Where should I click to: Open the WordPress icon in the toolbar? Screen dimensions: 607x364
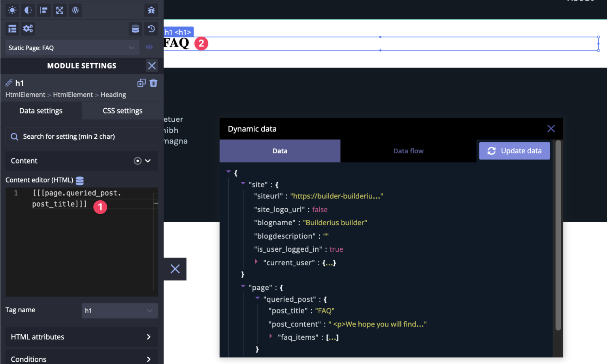coord(75,10)
